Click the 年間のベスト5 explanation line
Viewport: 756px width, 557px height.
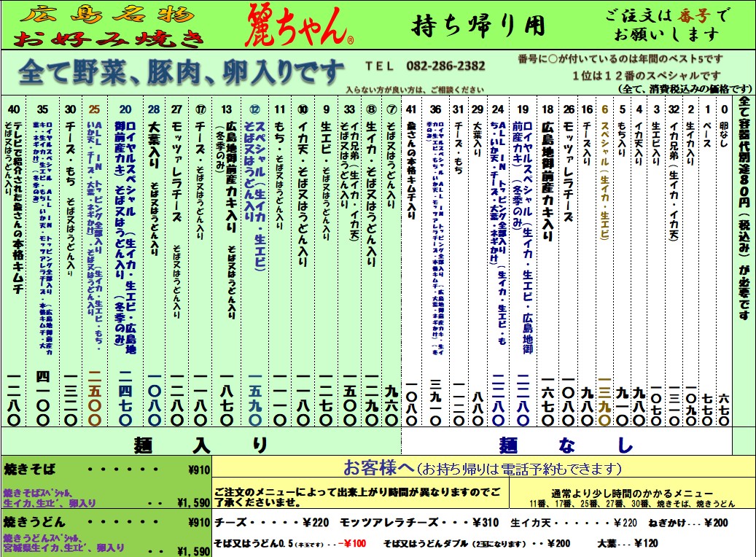pos(620,59)
